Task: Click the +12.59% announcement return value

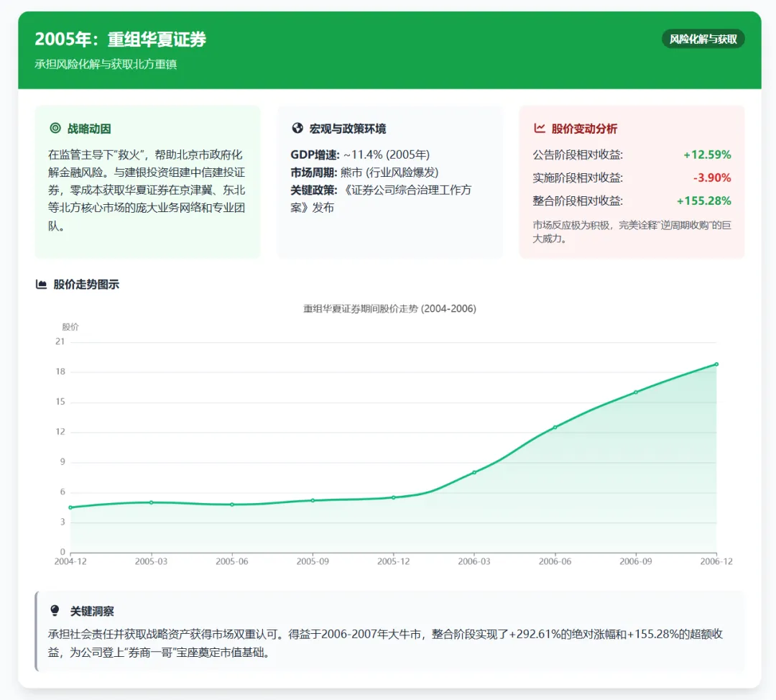Action: point(707,155)
